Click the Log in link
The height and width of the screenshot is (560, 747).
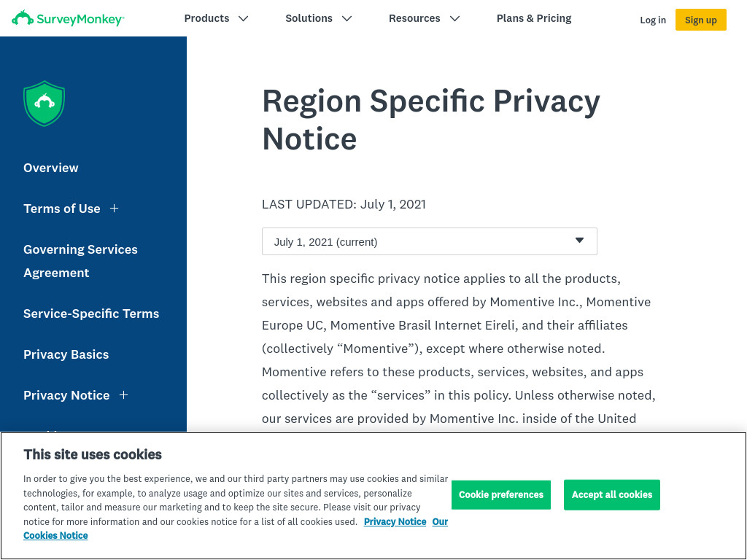click(653, 20)
